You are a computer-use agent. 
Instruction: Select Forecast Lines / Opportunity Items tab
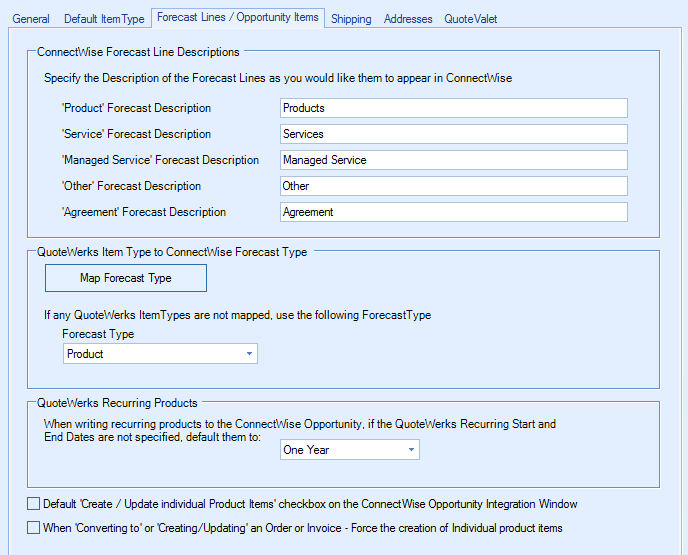(x=238, y=17)
